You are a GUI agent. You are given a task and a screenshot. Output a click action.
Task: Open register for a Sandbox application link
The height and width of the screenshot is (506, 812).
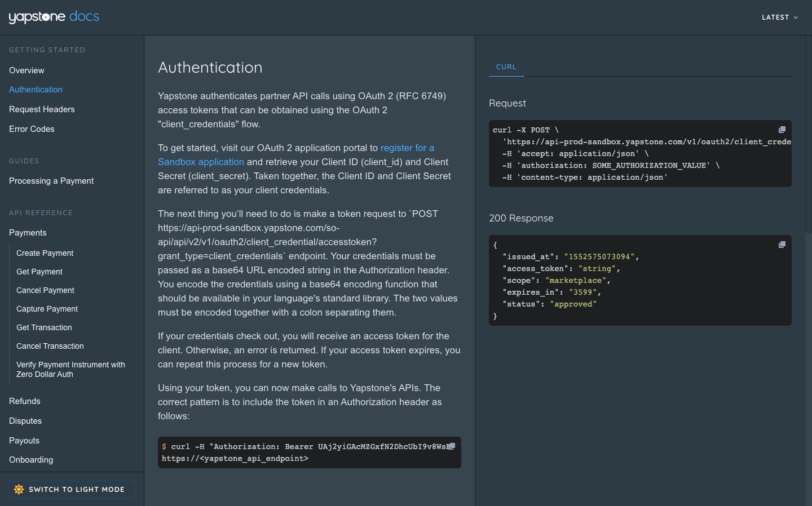pos(407,148)
